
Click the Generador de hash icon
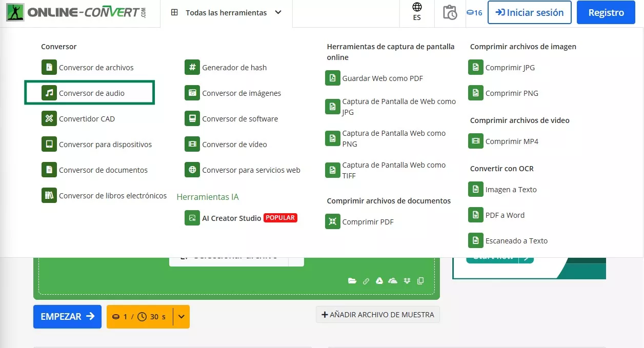coord(192,67)
